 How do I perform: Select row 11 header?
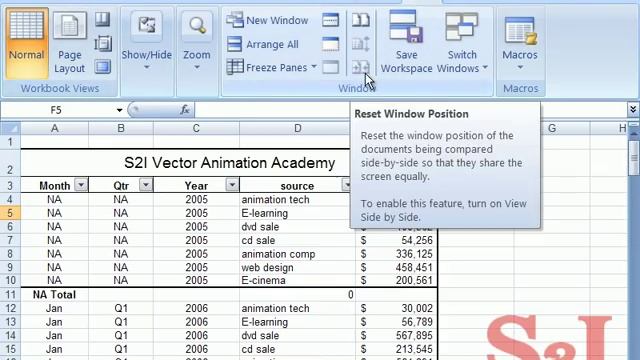coord(10,295)
